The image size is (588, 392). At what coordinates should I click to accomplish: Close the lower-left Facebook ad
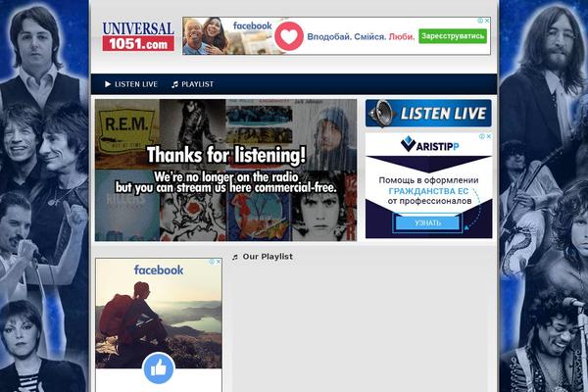[x=219, y=262]
